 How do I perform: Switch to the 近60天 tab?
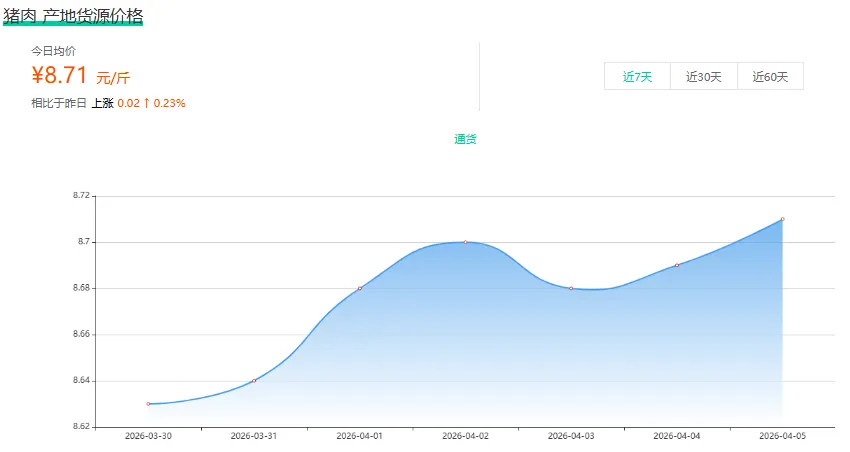click(x=770, y=76)
